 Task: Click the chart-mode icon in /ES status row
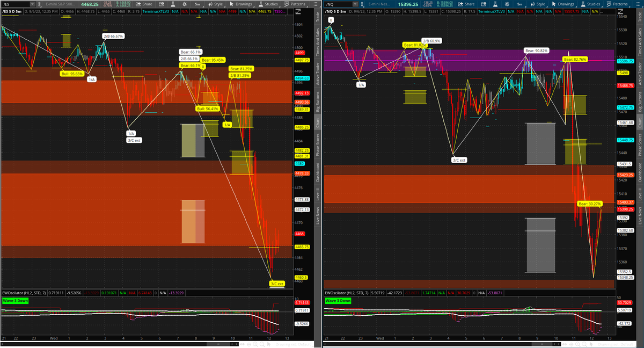point(298,11)
